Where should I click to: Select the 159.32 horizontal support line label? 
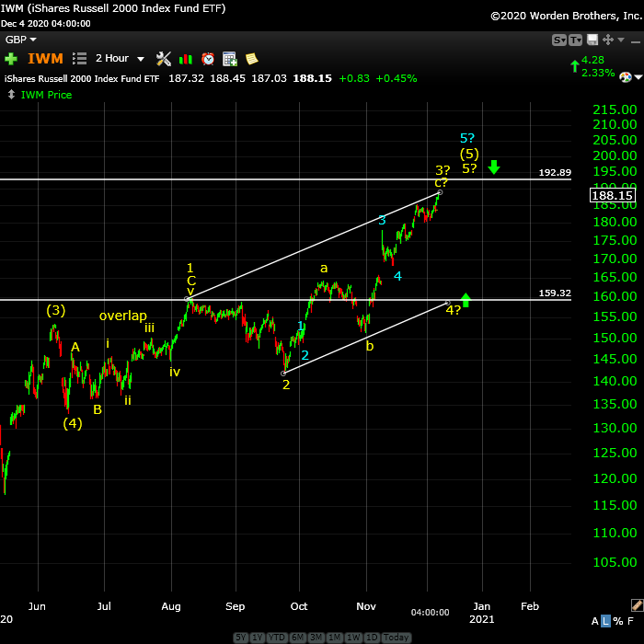(x=555, y=293)
